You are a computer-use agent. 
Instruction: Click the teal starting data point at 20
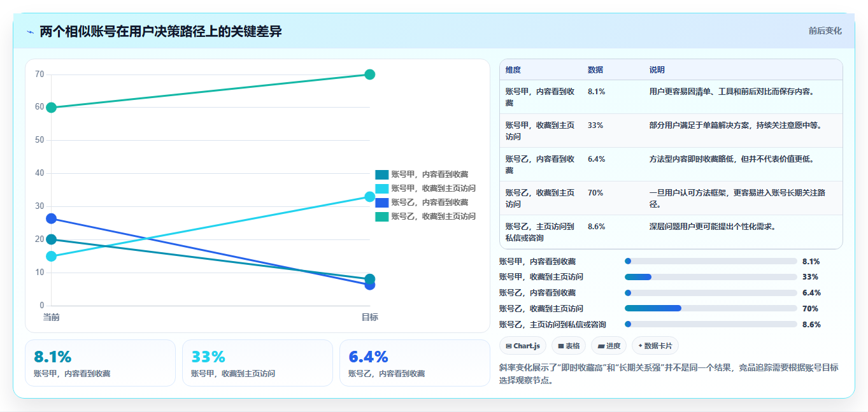coord(51,239)
